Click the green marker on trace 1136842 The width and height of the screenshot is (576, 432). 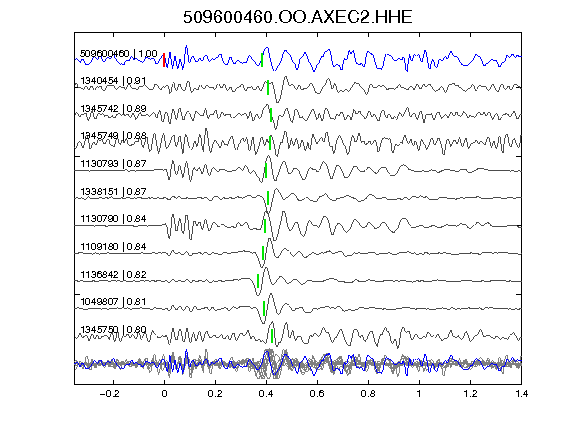pyautogui.click(x=258, y=281)
